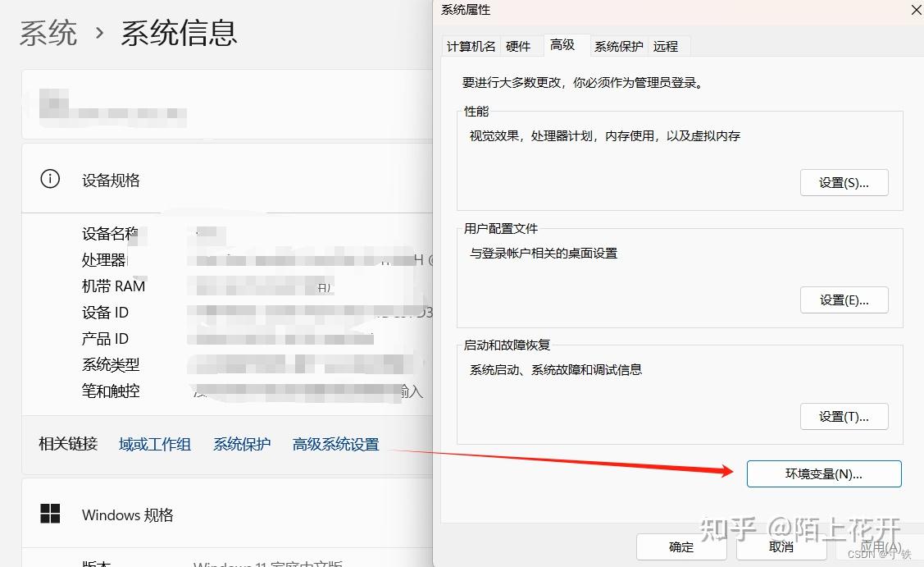
Task: Click 设置(E) under 用户配置文件
Action: point(844,300)
